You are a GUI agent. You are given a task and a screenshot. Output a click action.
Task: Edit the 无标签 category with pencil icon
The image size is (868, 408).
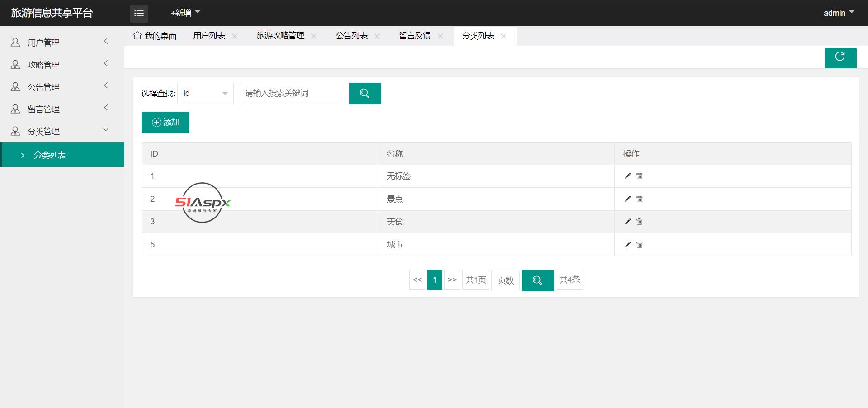627,176
